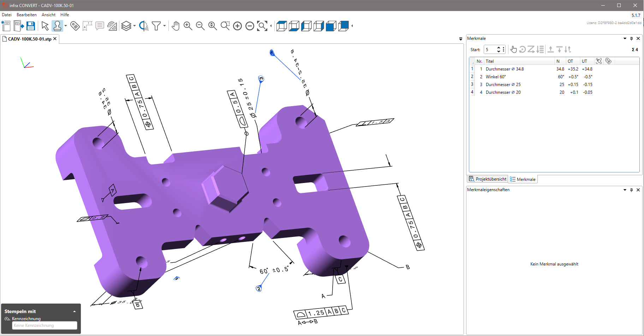644x336 pixels.
Task: Switch to the Merkmale bottom tab
Action: pyautogui.click(x=523, y=179)
